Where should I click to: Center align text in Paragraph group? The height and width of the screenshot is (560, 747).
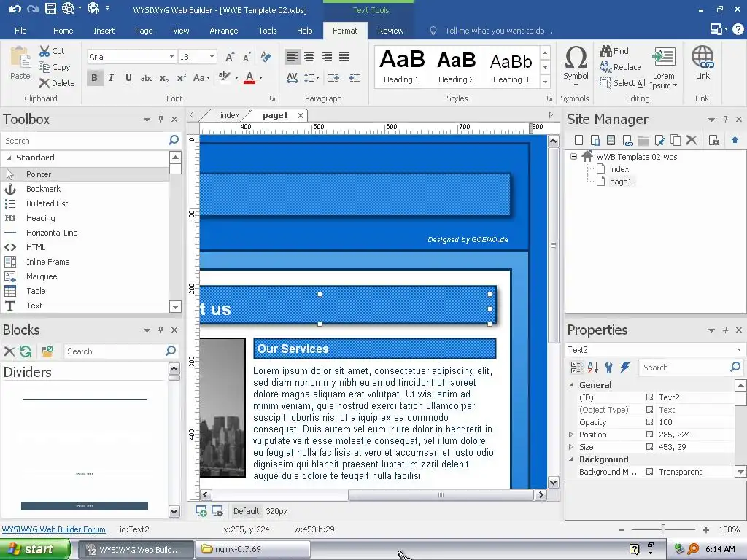309,57
